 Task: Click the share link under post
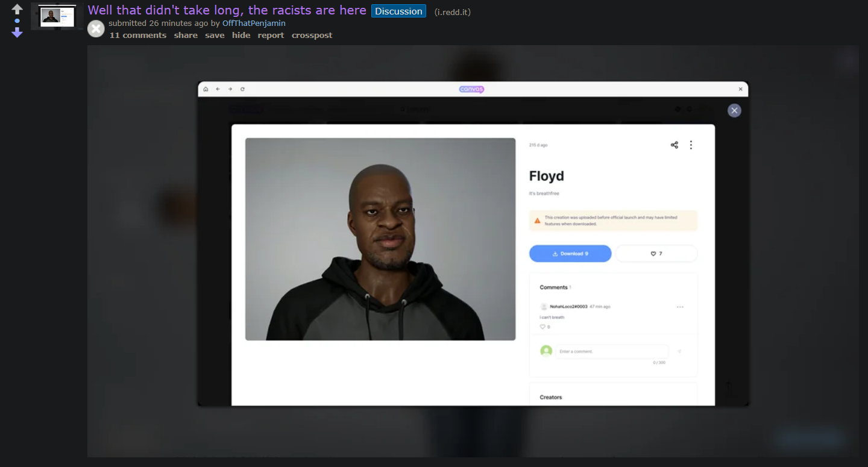(186, 35)
